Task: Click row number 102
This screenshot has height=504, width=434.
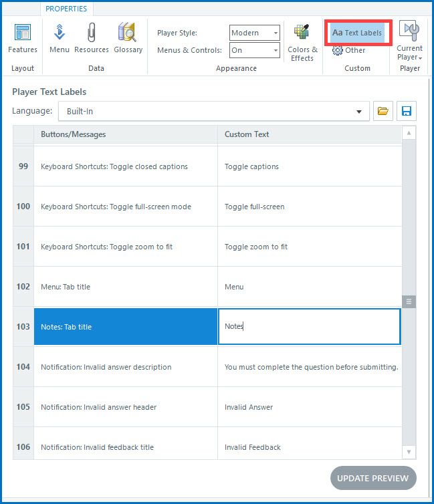Action: click(x=23, y=286)
